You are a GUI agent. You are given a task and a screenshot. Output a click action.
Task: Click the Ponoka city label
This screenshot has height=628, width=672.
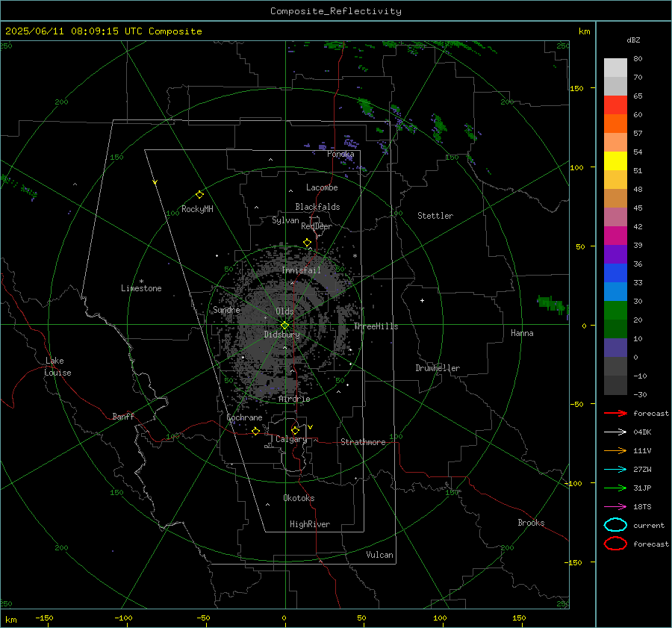click(x=340, y=154)
